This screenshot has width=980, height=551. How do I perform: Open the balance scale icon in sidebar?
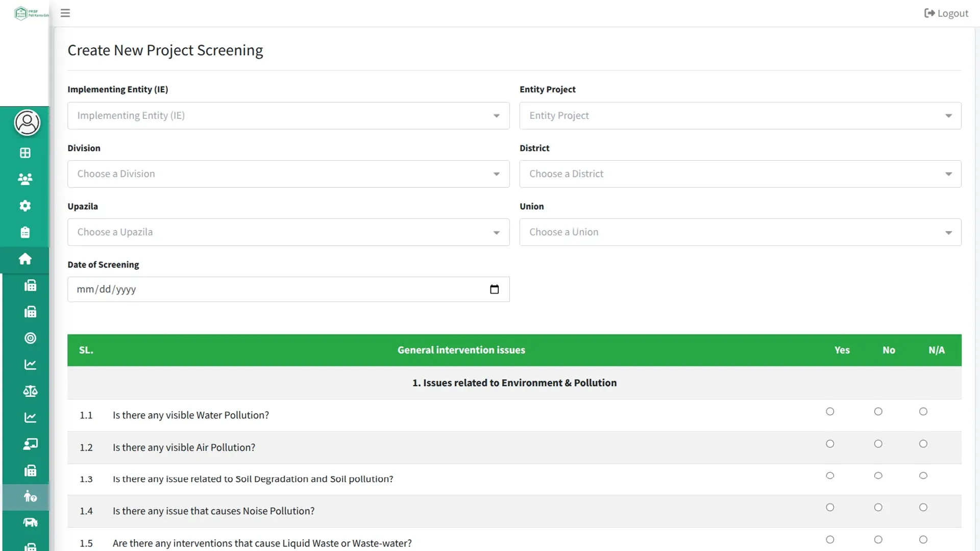click(30, 391)
